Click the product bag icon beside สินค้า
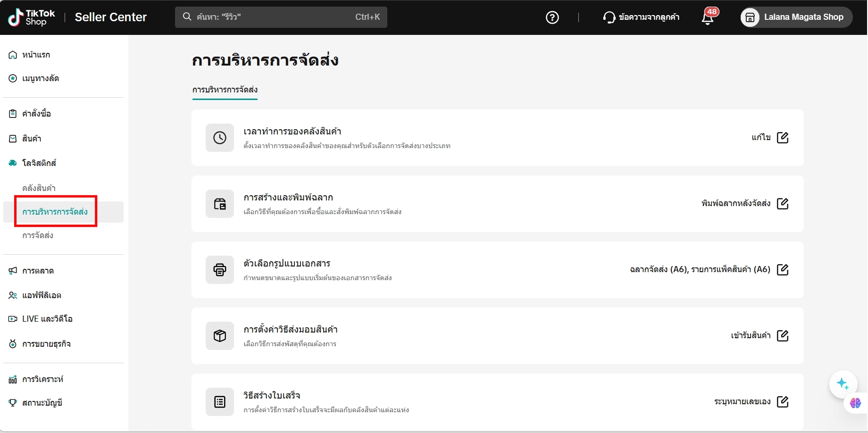Viewport: 868px width, 433px height. click(x=13, y=139)
